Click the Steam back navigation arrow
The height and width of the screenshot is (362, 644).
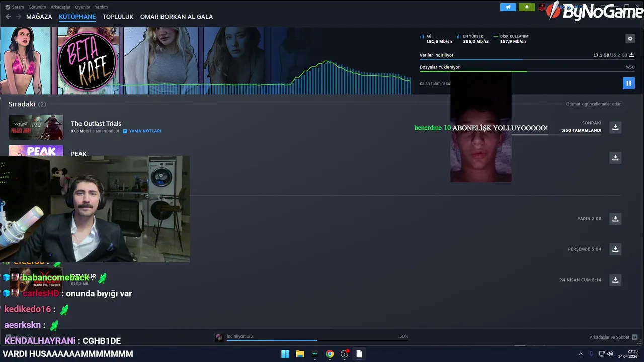[8, 17]
